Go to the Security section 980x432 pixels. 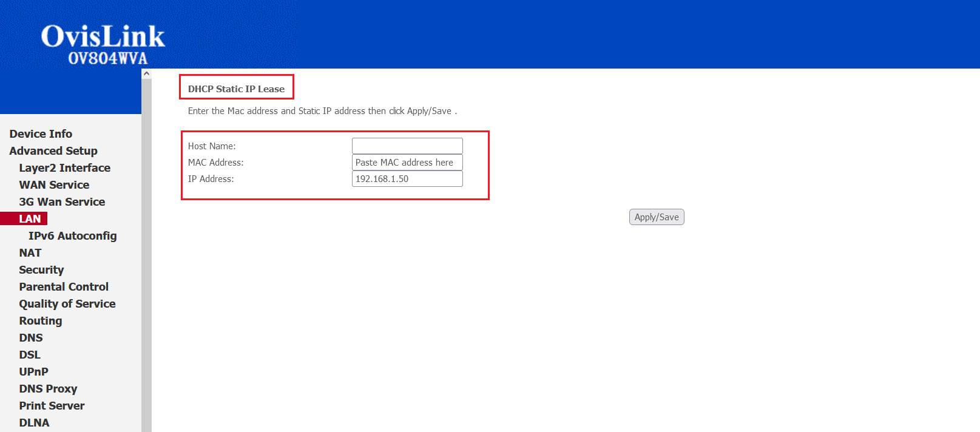coord(41,270)
